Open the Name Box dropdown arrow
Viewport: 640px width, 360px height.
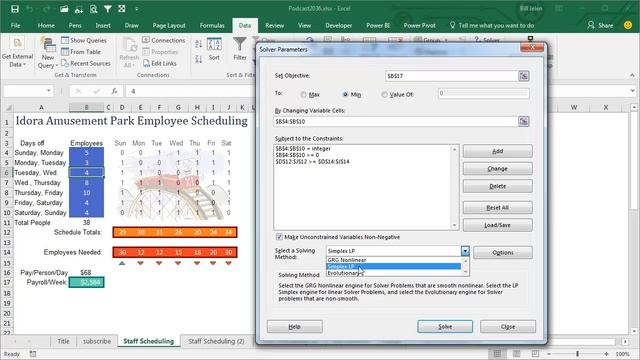(x=49, y=91)
